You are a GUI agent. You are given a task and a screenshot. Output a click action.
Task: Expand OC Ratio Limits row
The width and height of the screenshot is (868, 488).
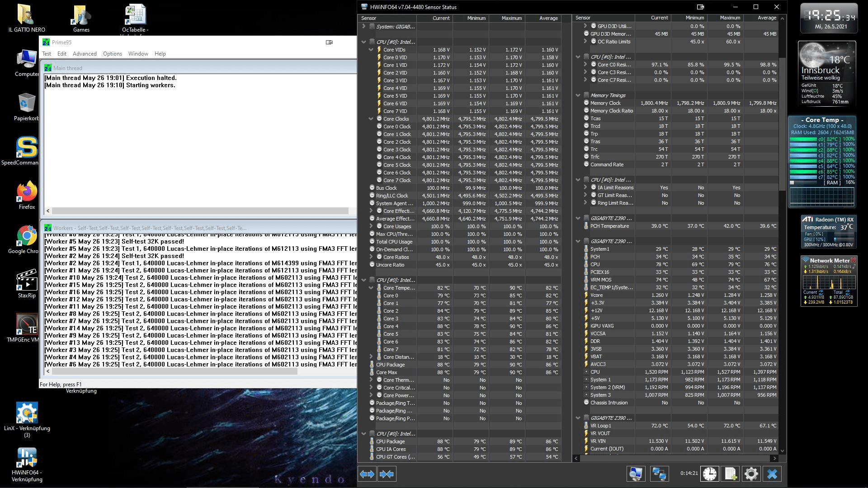(x=585, y=41)
